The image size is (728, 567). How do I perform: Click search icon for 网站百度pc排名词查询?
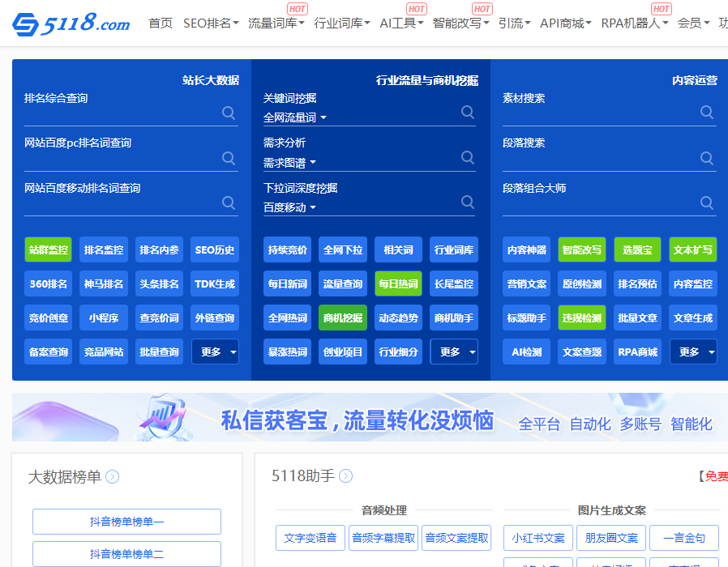click(229, 158)
